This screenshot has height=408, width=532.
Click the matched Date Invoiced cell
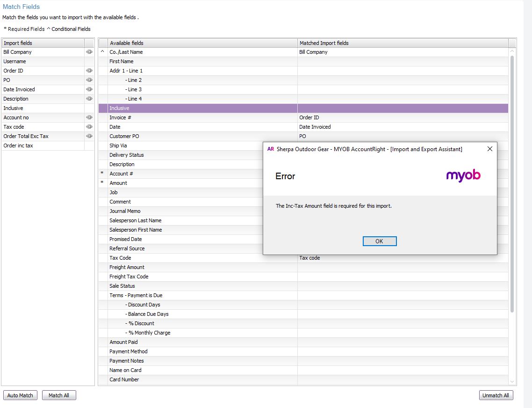[403, 127]
